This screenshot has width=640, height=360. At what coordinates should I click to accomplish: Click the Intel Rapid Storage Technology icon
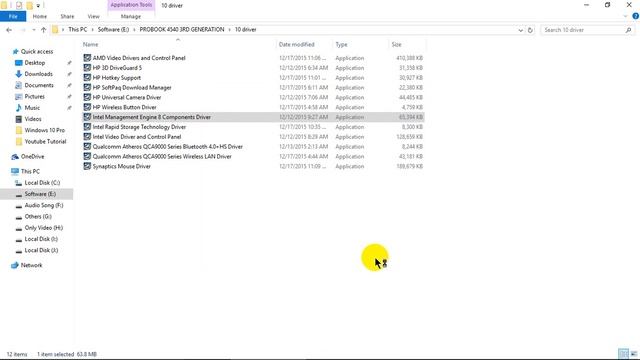coord(87,127)
